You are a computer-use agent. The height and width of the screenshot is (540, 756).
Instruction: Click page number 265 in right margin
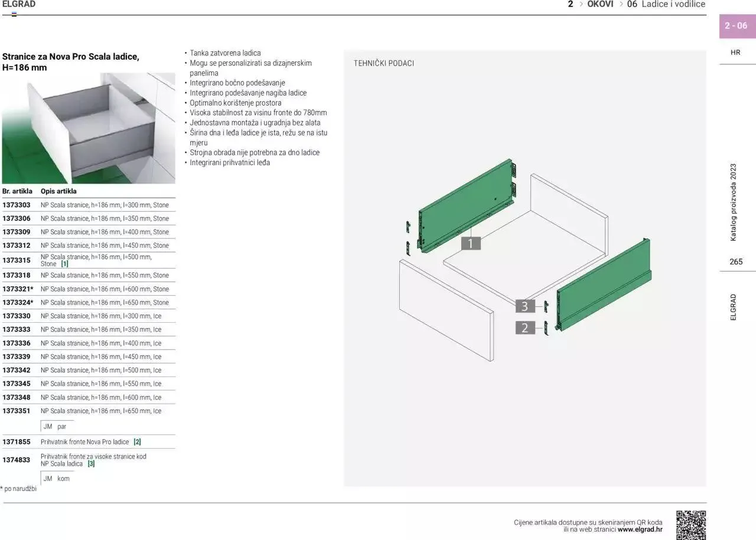click(736, 262)
